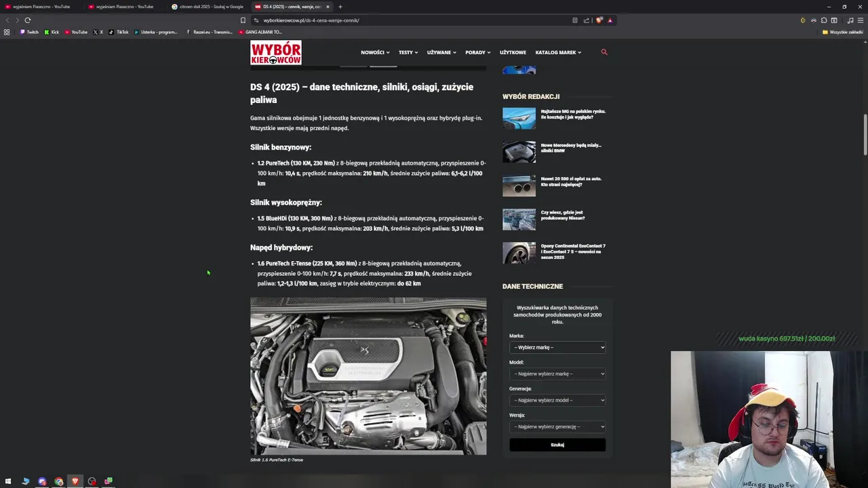Open the Generacja dropdown
The height and width of the screenshot is (488, 868).
[x=557, y=401]
